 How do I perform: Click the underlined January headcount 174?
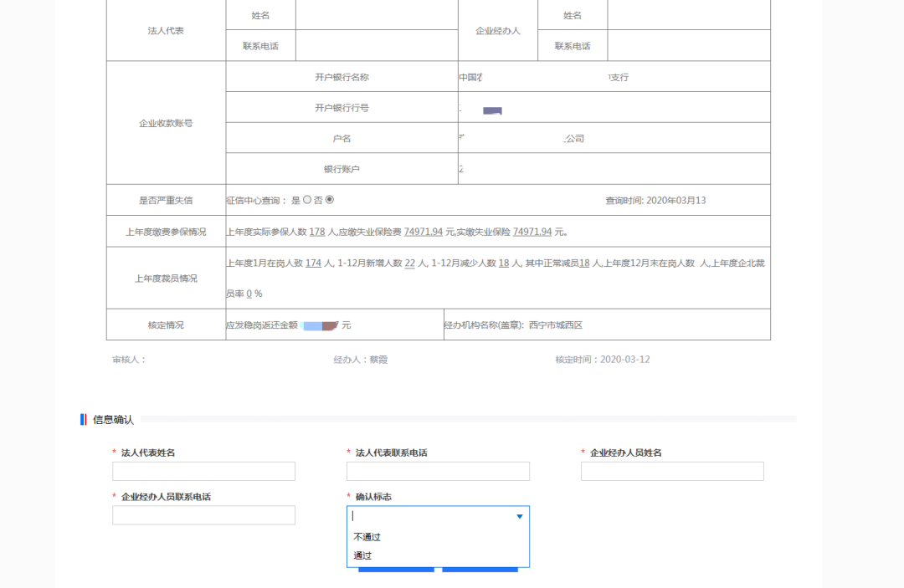(x=313, y=261)
